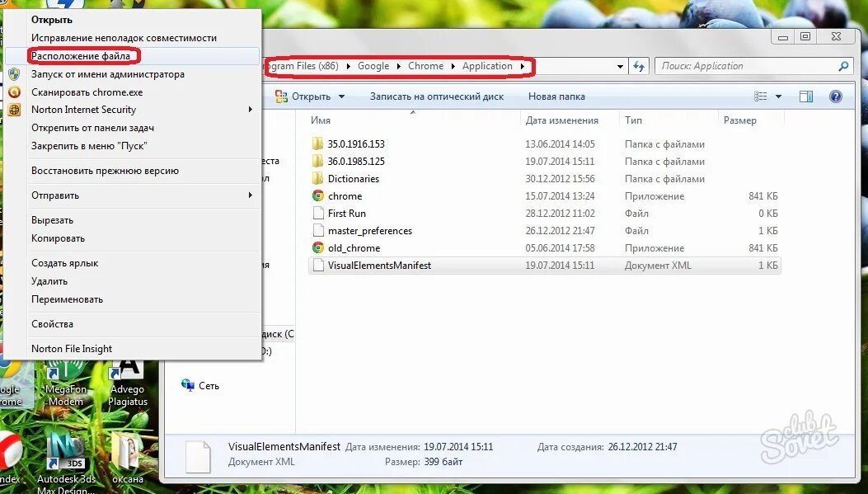Select the 36.0.1985.125 folder icon

click(x=317, y=161)
